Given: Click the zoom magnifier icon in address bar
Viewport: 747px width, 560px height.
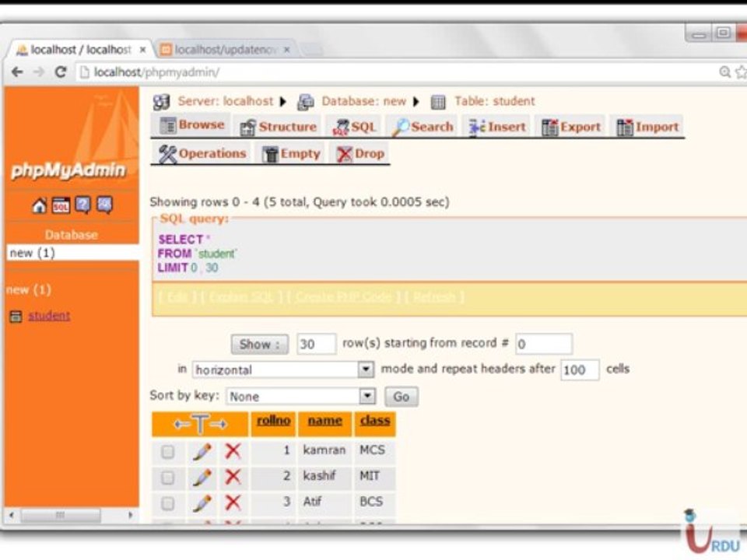Looking at the screenshot, I should point(724,72).
